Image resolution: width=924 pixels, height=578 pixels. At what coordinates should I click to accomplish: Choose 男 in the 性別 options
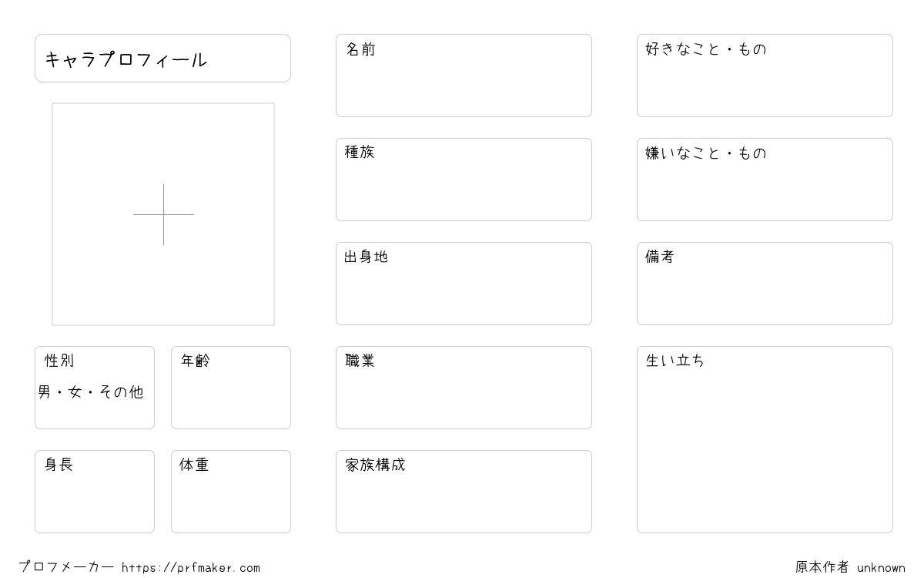(x=44, y=392)
